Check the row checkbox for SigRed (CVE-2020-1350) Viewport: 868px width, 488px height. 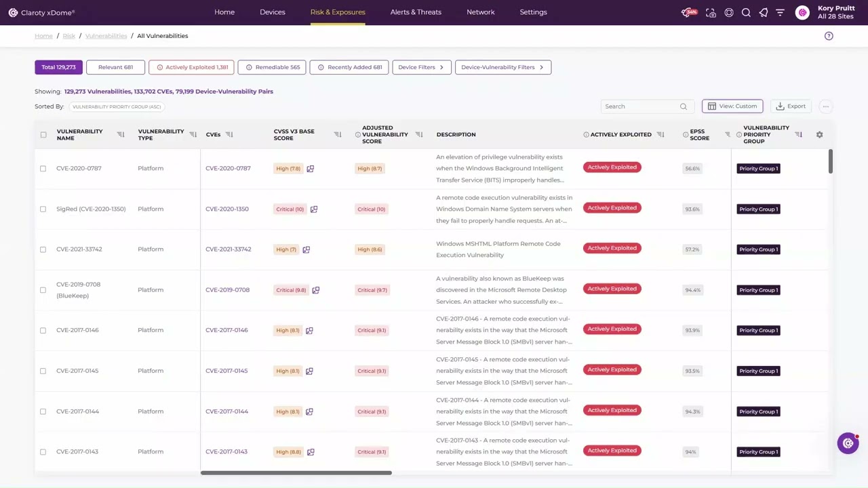[x=43, y=209]
